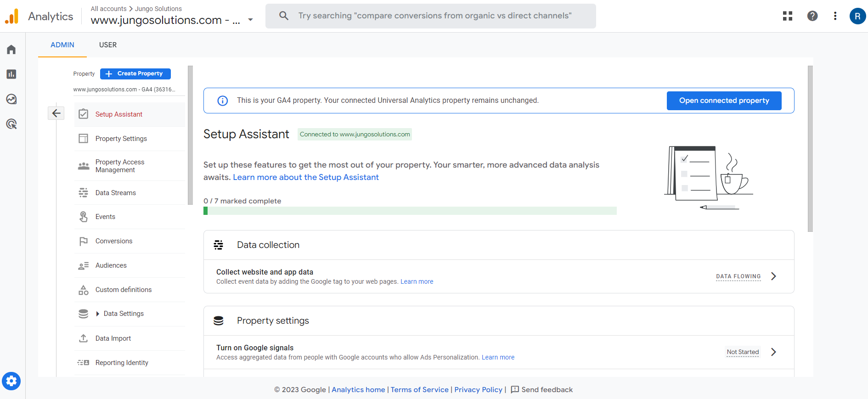Click the Send feedback icon
This screenshot has height=399, width=868.
click(515, 389)
